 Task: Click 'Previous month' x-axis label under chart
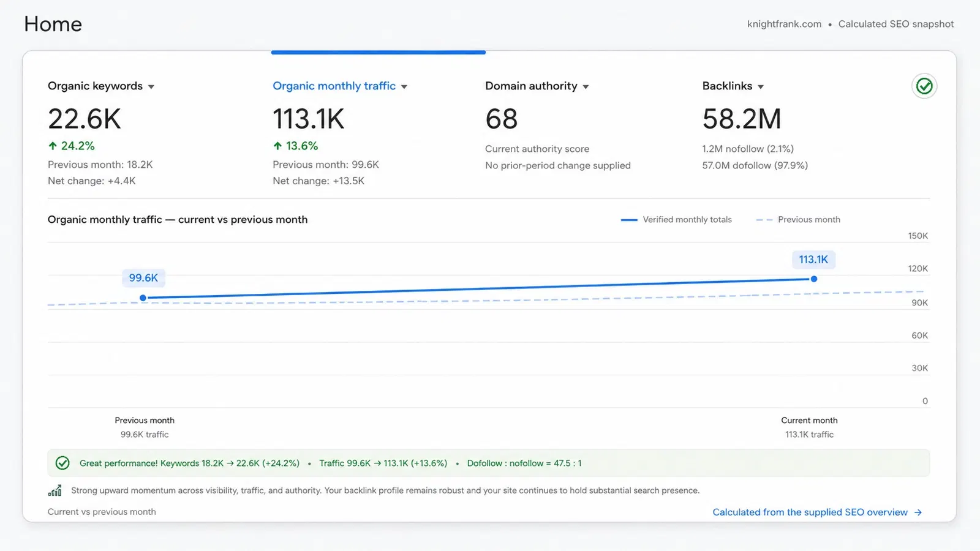tap(145, 421)
